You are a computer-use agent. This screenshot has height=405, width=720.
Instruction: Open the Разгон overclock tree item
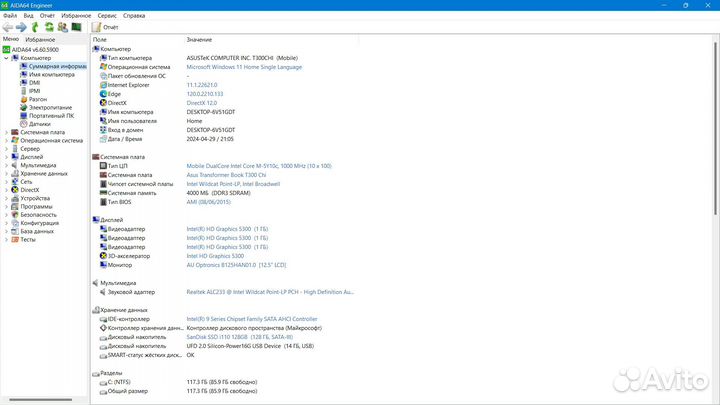point(37,99)
